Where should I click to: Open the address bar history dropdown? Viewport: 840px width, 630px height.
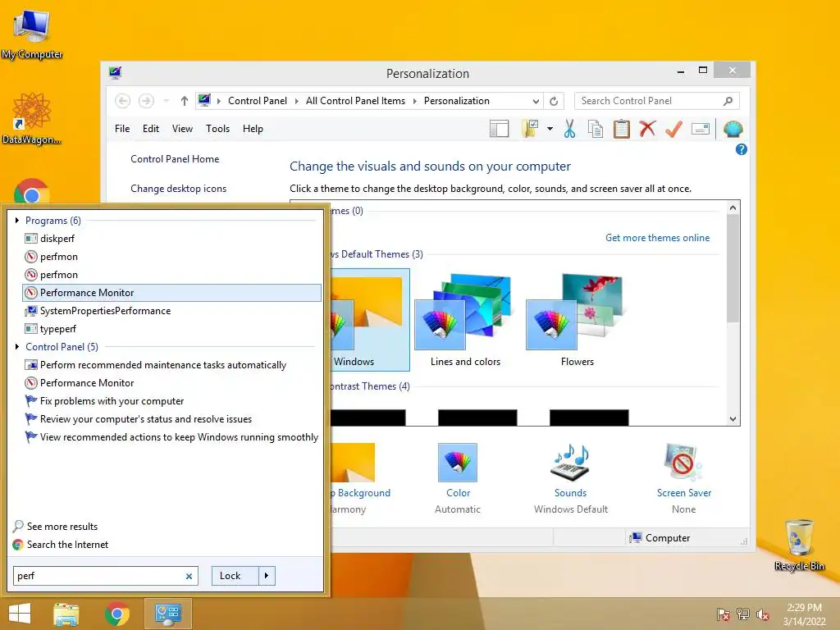536,101
